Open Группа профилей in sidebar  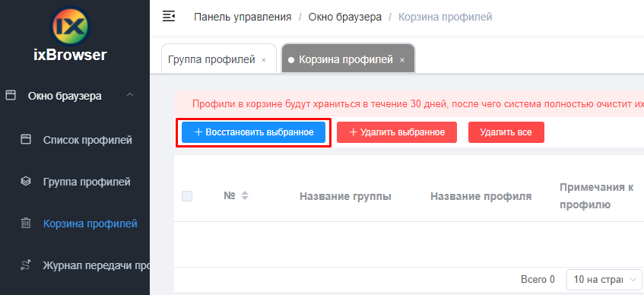[x=87, y=182]
